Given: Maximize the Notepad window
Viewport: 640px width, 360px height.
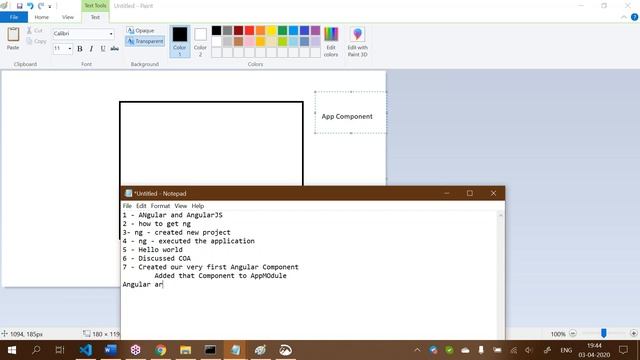Looking at the screenshot, I should coord(470,193).
